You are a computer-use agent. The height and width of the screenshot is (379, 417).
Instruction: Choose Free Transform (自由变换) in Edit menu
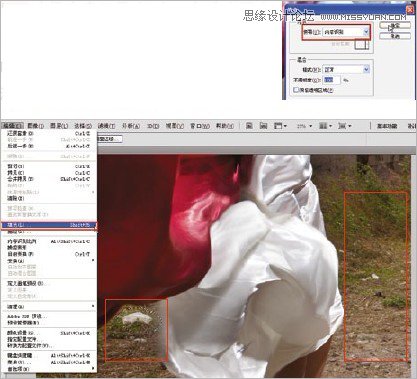point(49,254)
